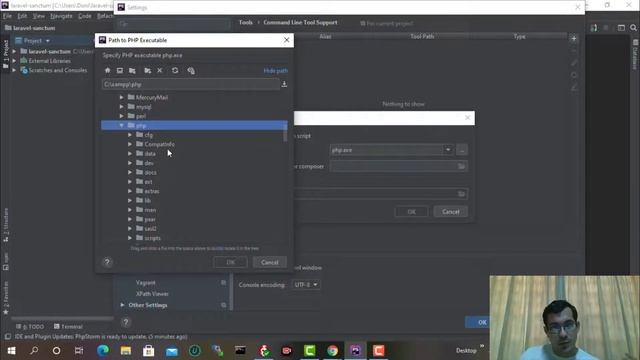Image resolution: width=640 pixels, height=360 pixels.
Task: Open the Terminal tool window tab
Action: (68, 327)
